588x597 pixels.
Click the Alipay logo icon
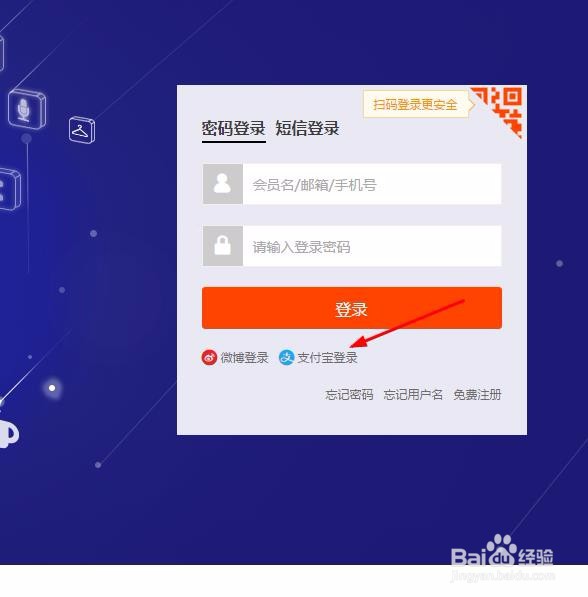(x=286, y=358)
